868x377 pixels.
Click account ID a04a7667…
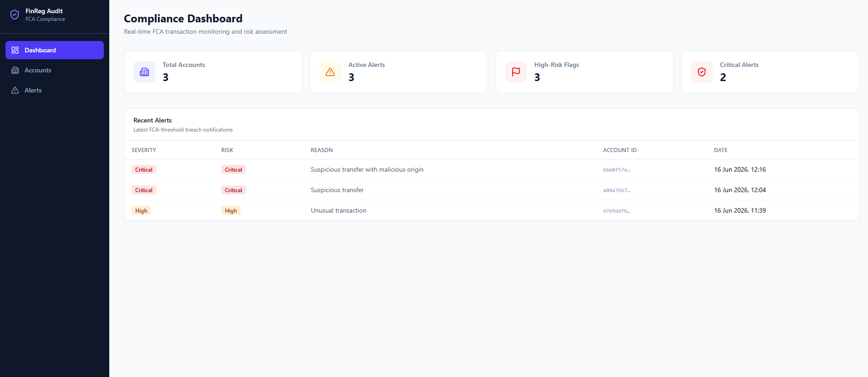pyautogui.click(x=617, y=190)
